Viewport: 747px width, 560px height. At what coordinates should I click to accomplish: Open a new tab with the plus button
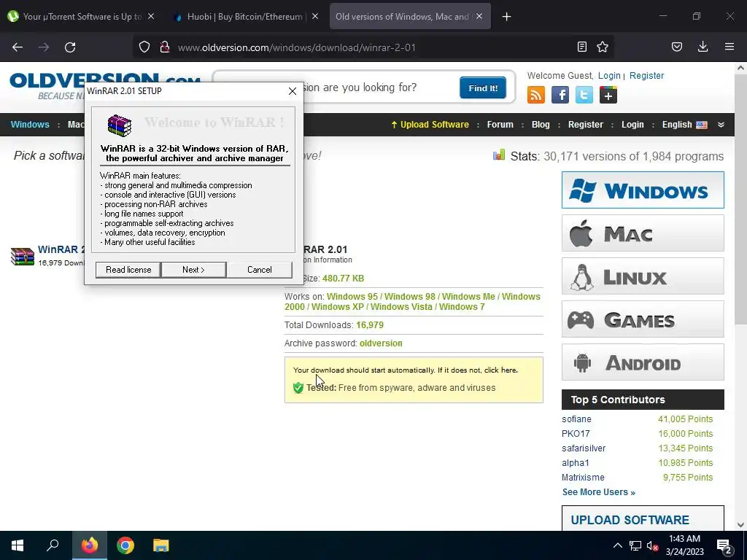(x=507, y=17)
